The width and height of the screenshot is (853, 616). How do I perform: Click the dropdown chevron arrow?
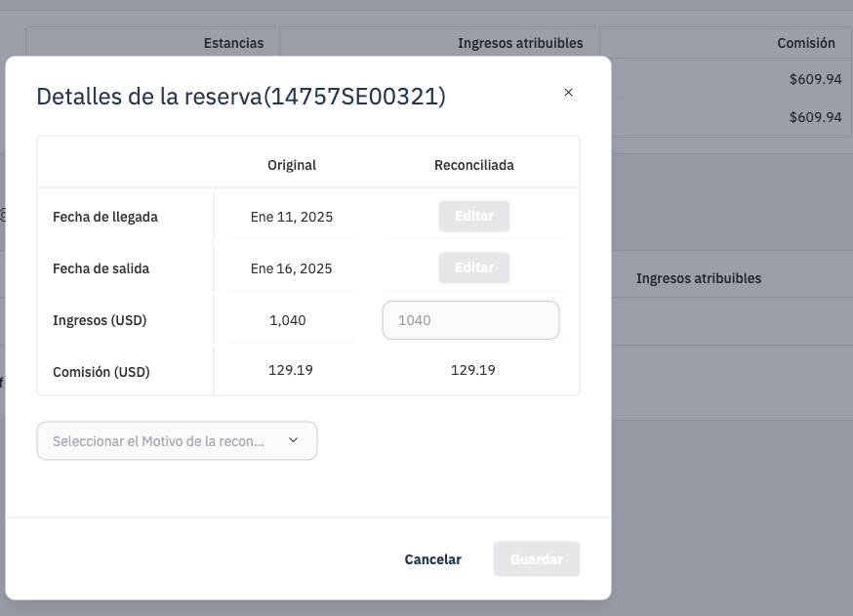pyautogui.click(x=293, y=440)
